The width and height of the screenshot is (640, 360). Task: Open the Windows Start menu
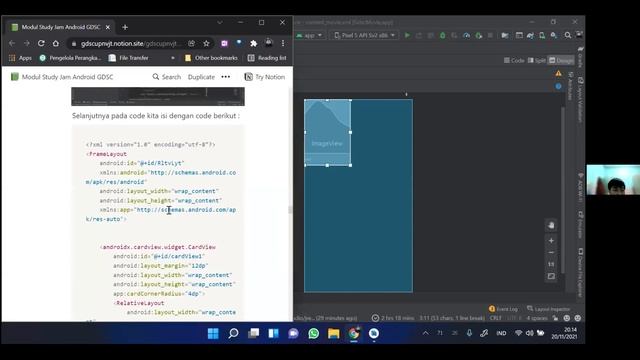coord(213,333)
